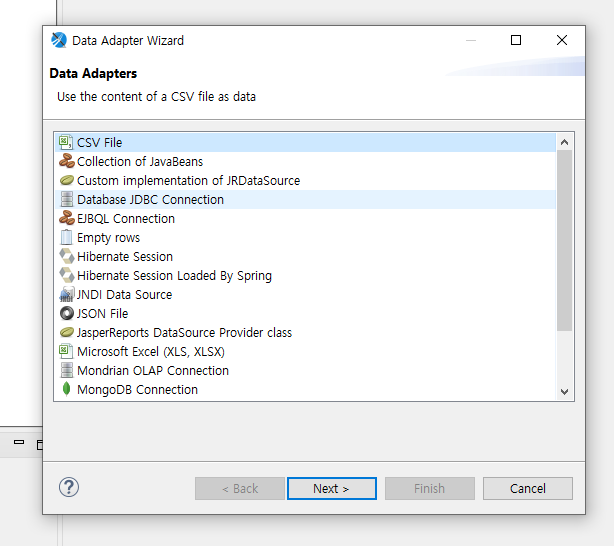614x546 pixels.
Task: Click the MongoDB Connection leaf icon
Action: (x=67, y=389)
